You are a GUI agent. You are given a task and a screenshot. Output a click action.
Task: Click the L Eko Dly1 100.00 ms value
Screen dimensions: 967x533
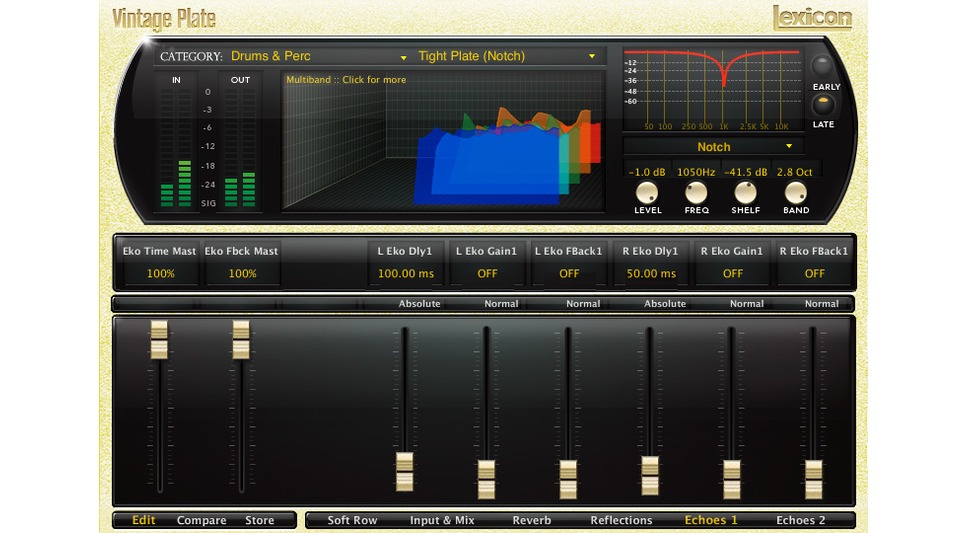pos(406,273)
